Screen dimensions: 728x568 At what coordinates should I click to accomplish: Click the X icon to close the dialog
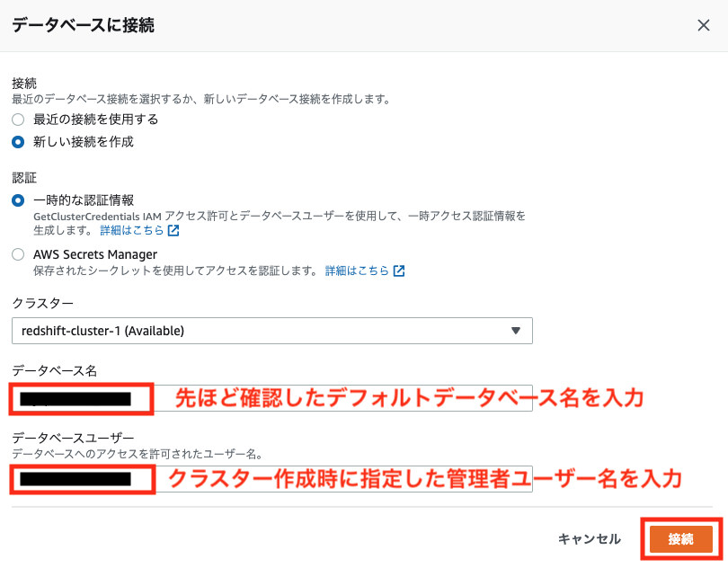705,25
